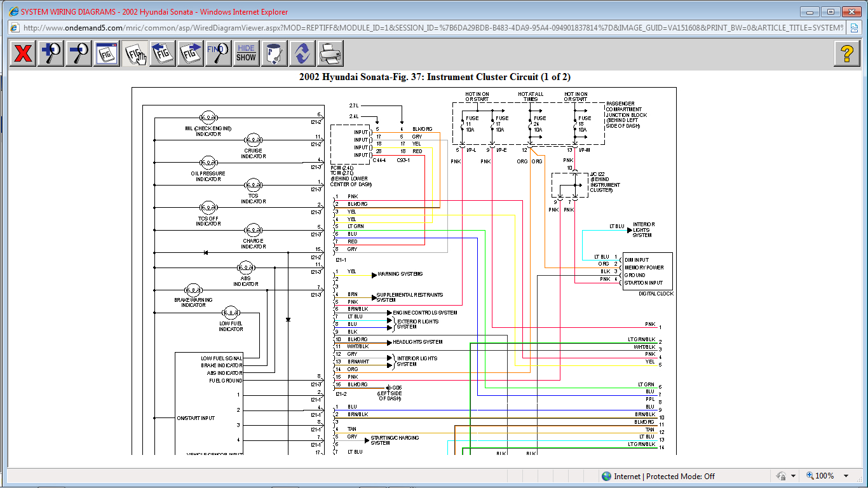
Task: Click the Internet Protected Mode status
Action: click(658, 476)
